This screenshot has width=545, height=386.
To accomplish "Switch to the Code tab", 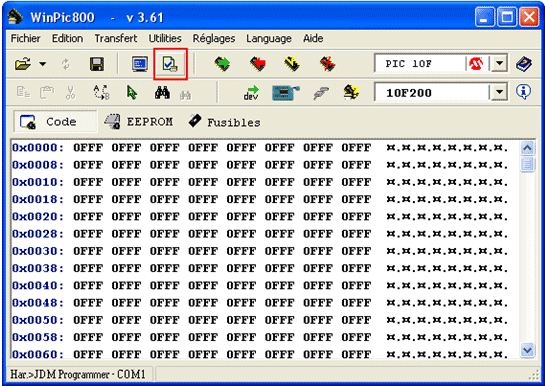I will [x=56, y=122].
